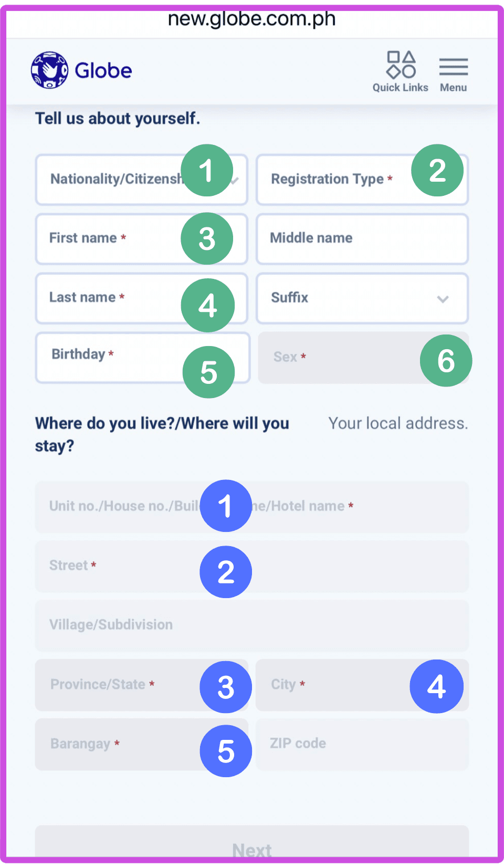504x868 pixels.
Task: Click green circle number 3 marker
Action: click(x=207, y=238)
